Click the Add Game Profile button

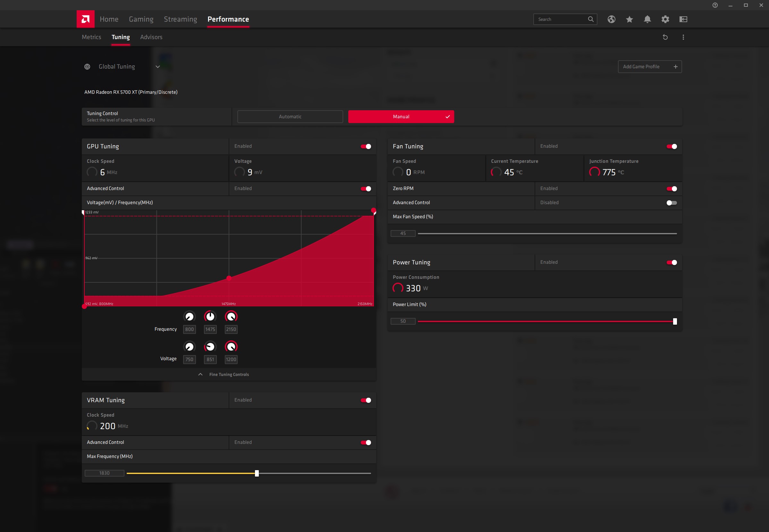tap(650, 67)
